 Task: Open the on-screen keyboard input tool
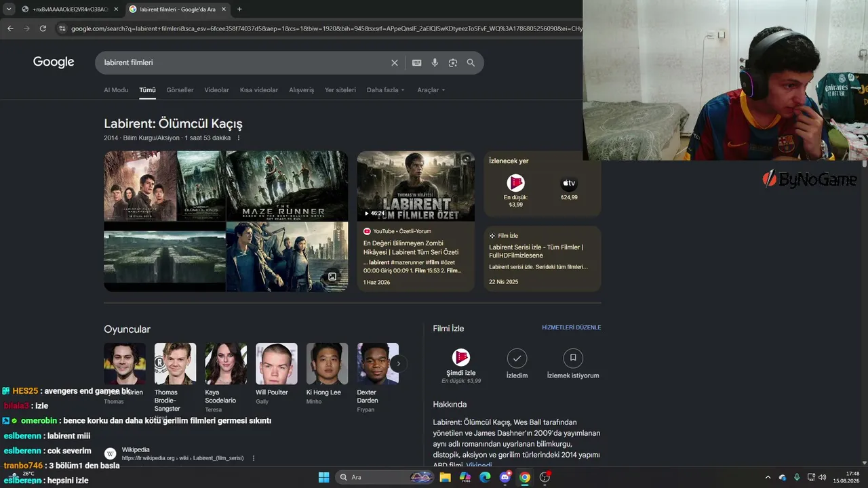417,62
